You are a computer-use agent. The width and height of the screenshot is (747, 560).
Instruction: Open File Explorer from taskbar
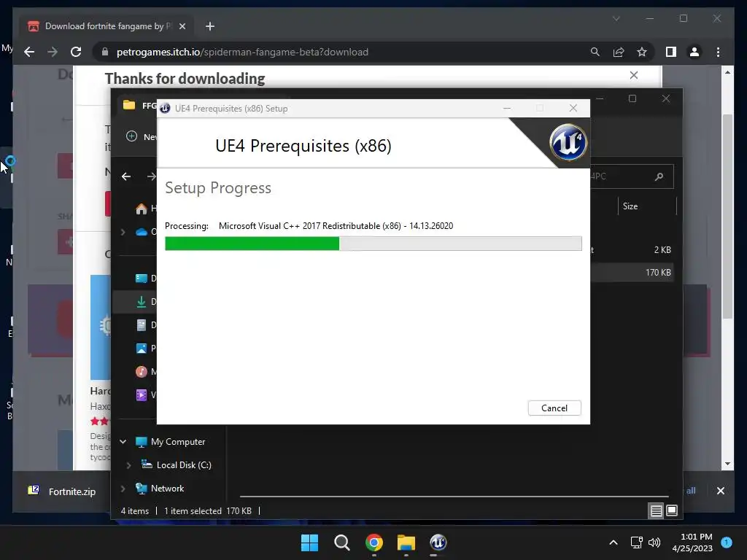pos(406,542)
